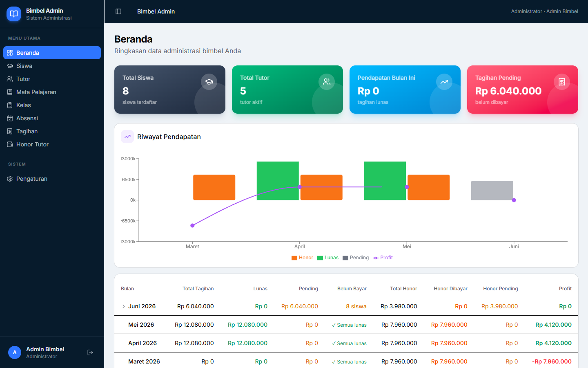The image size is (588, 368).
Task: Click the Bimbel Admin book logo icon
Action: tap(14, 14)
